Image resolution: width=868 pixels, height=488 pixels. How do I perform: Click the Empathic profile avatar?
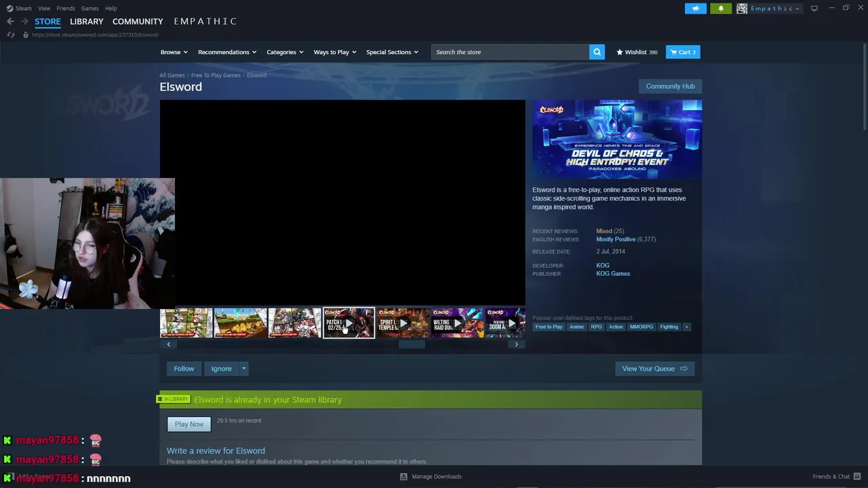click(742, 8)
